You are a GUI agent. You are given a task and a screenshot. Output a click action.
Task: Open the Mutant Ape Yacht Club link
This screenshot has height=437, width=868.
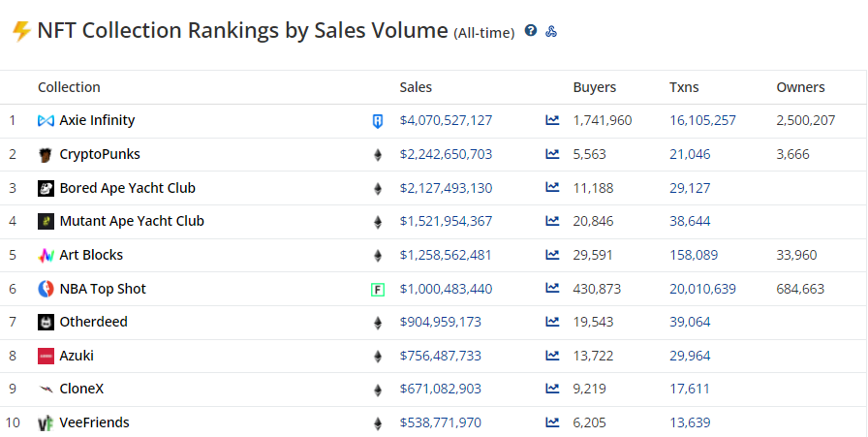132,221
